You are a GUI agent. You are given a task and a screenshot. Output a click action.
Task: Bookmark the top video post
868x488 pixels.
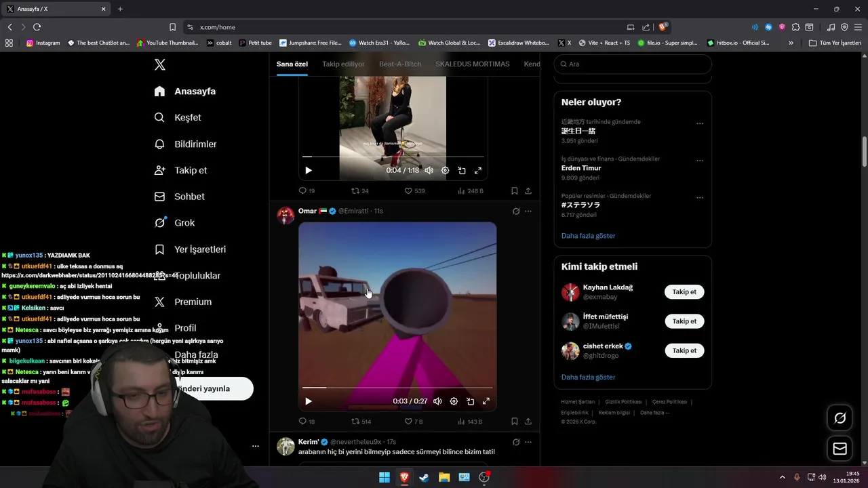515,191
